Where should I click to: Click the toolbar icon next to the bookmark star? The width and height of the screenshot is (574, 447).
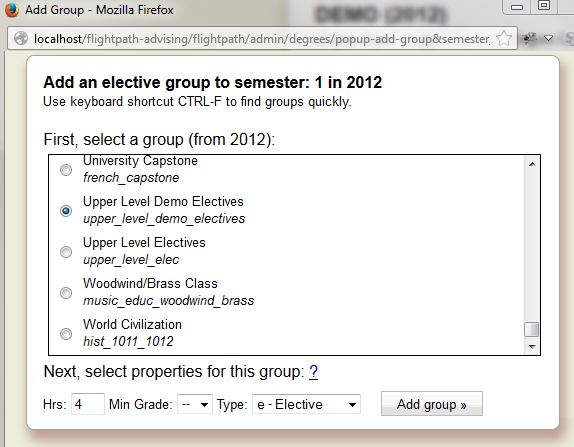(529, 38)
